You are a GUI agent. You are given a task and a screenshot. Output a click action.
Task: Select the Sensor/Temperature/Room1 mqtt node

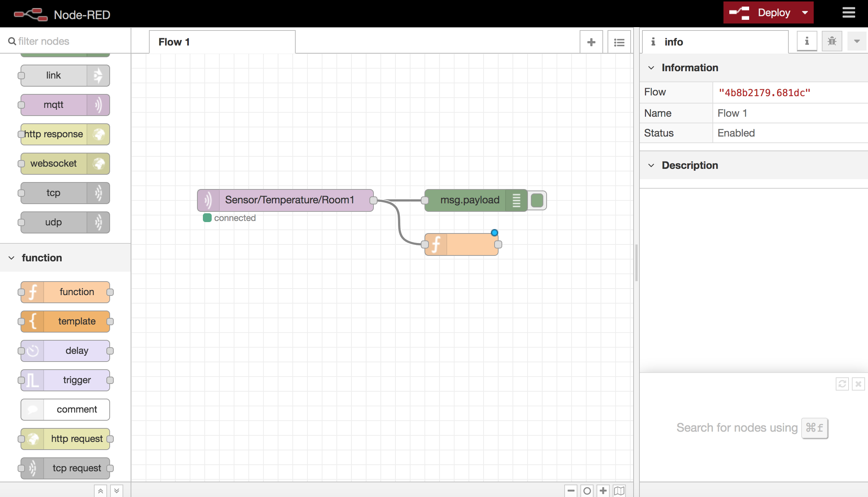(285, 200)
